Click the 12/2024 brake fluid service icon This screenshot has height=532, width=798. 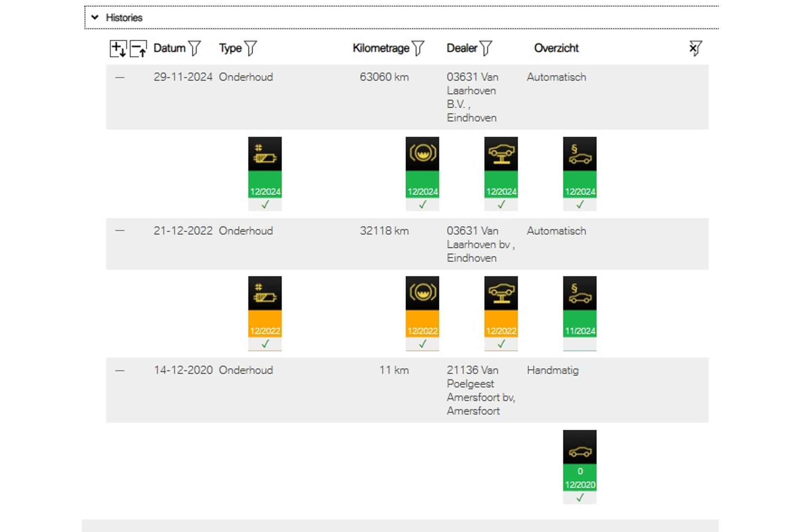click(422, 167)
